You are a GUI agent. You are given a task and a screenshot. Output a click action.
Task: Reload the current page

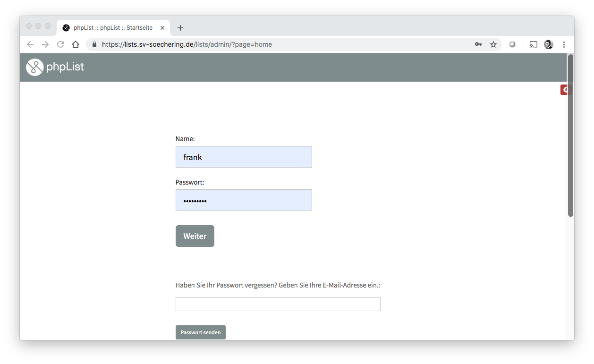click(x=60, y=44)
